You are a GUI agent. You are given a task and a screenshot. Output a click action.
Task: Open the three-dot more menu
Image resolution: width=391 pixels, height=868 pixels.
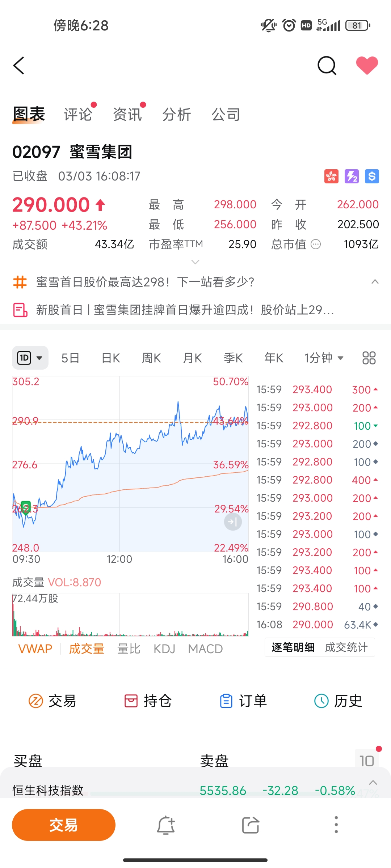[x=336, y=825]
